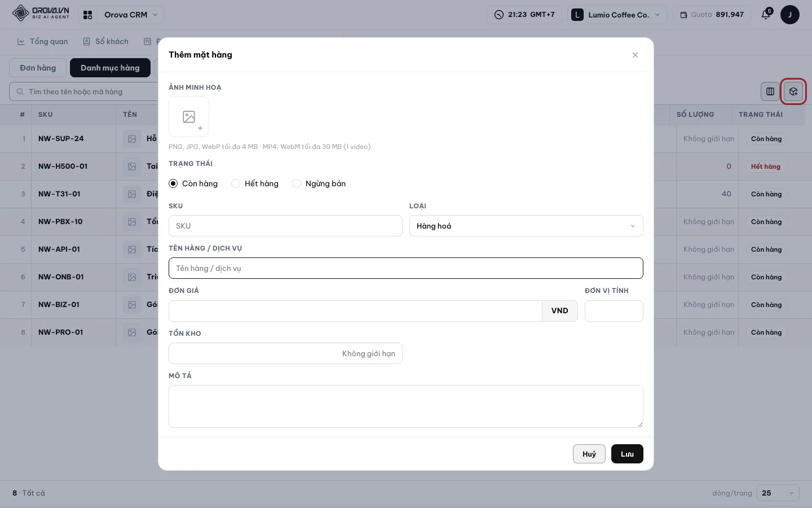Screen dimensions: 812x508
Task: Click the Mô tả text area
Action: [406, 406]
